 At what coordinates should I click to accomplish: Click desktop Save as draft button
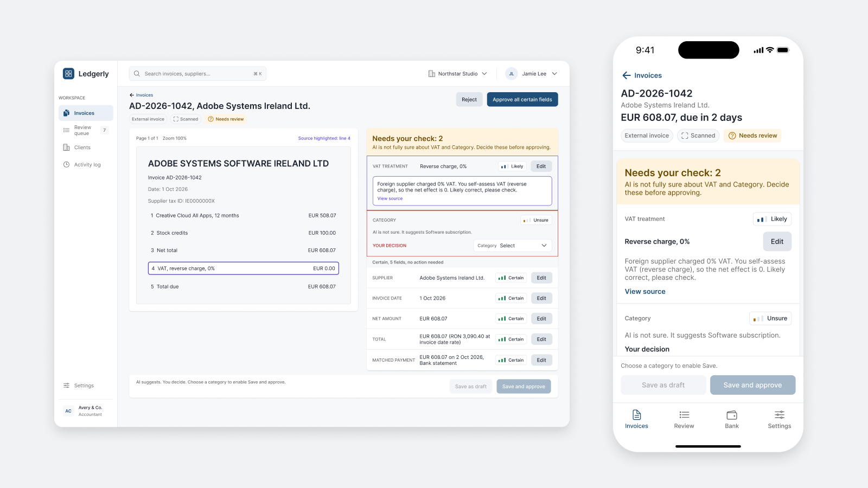(471, 387)
